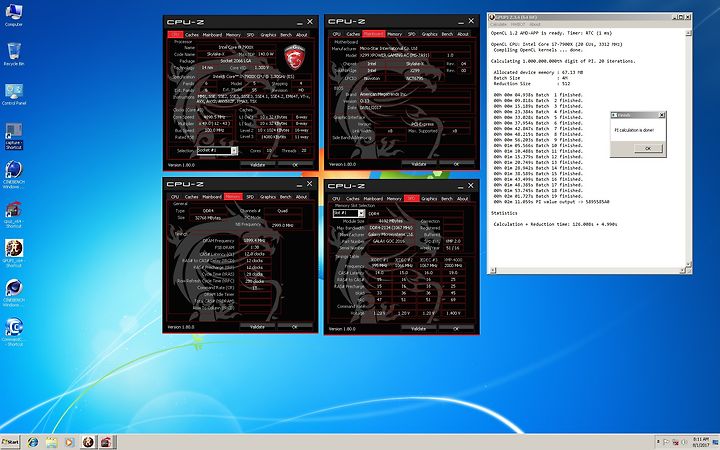Open the HWBOT menu in GPUPI
720x450 pixels.
point(518,24)
